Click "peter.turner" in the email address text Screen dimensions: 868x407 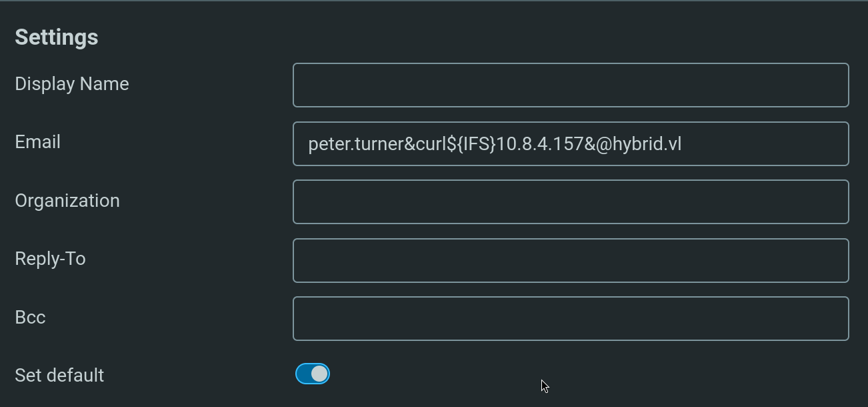pyautogui.click(x=356, y=144)
